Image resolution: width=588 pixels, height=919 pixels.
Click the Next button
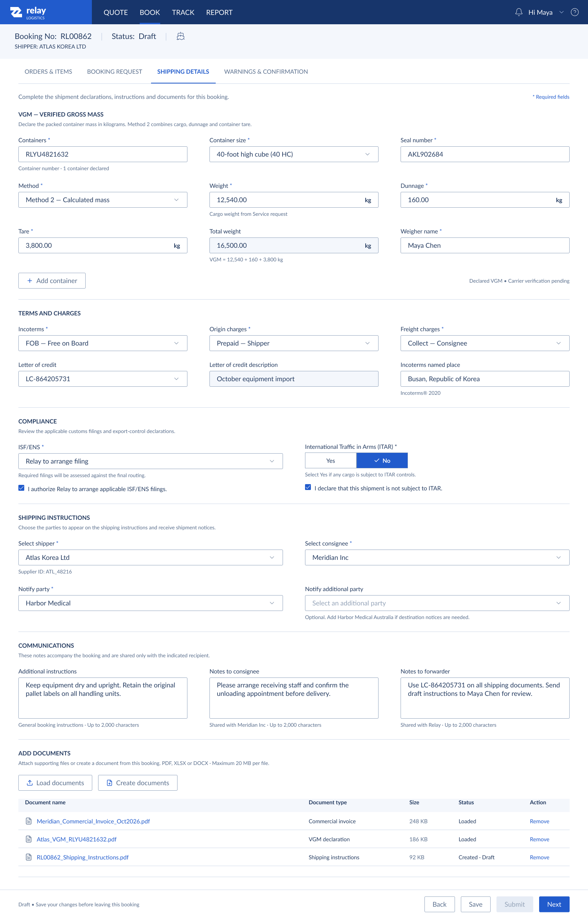[x=554, y=904]
